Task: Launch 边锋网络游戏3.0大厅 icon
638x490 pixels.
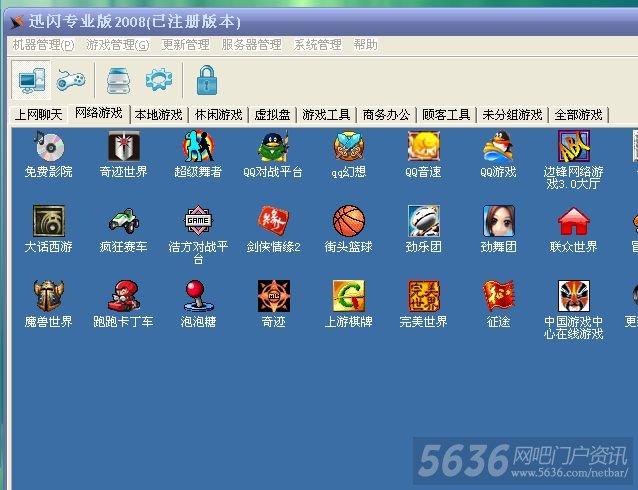Action: click(x=574, y=146)
